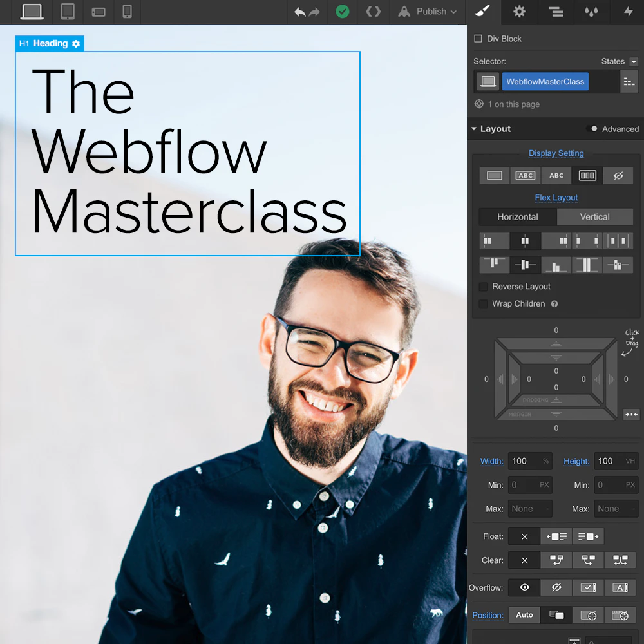This screenshot has width=644, height=644.
Task: Set Float left
Action: 556,536
